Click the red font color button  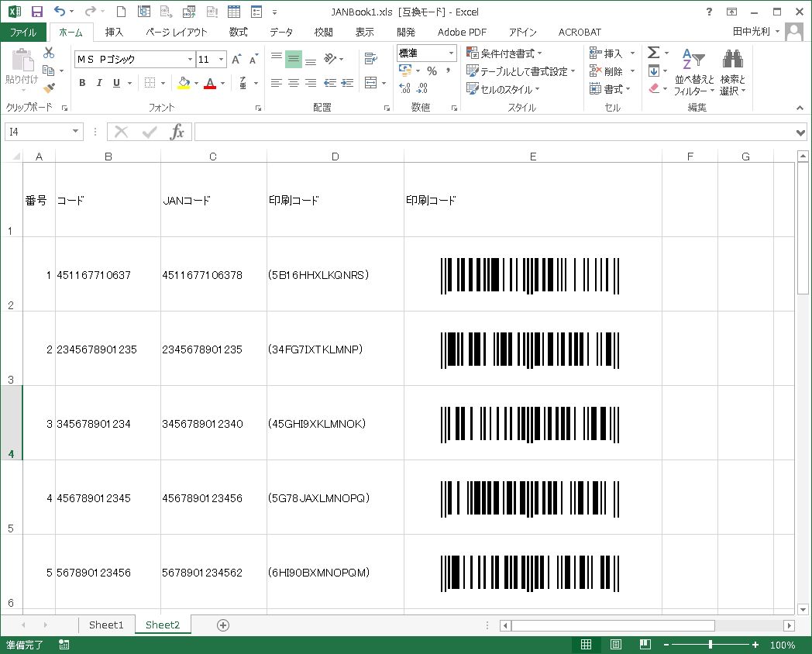pyautogui.click(x=210, y=83)
